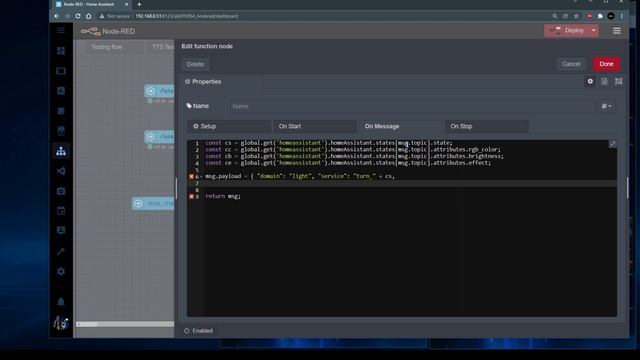Open the browser three-dot menu
Viewport: 640px width, 360px height.
[622, 16]
